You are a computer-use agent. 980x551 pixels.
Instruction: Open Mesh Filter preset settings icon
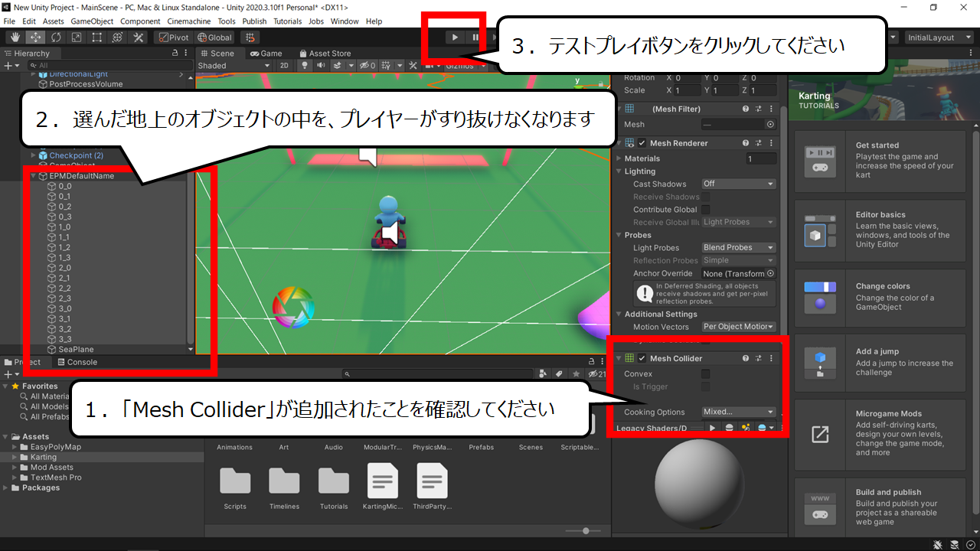758,109
